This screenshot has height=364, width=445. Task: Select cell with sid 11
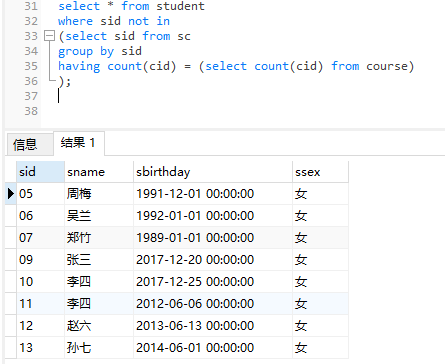pos(40,304)
